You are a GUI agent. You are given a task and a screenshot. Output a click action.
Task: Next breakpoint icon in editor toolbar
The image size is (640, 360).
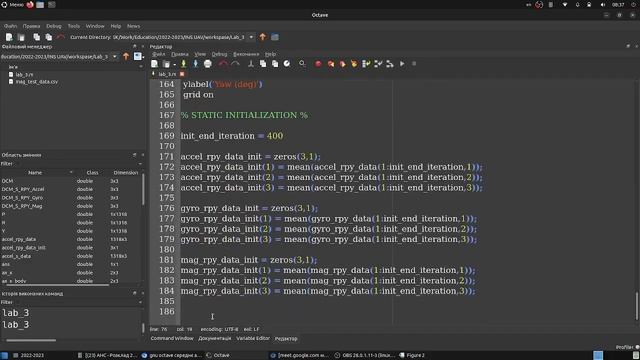342,64
